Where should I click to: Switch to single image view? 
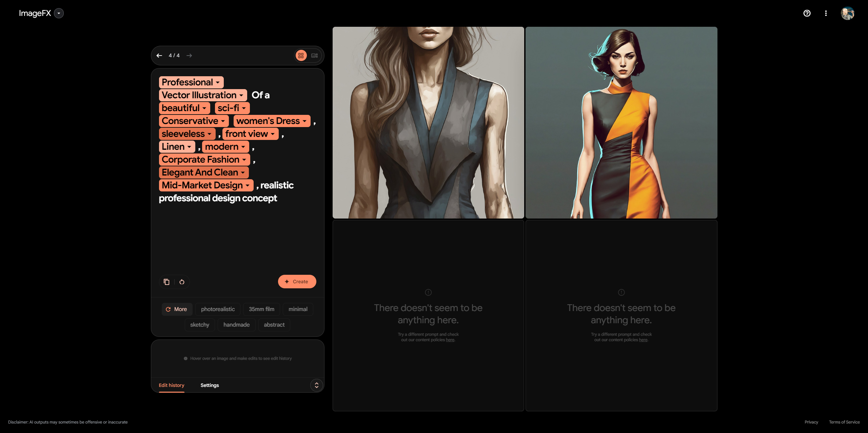314,55
